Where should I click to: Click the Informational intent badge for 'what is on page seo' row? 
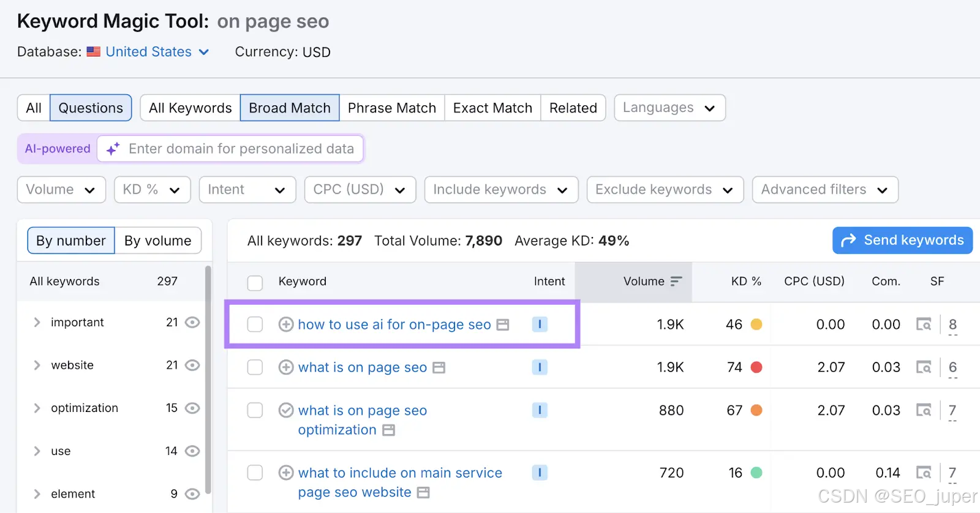coord(540,367)
